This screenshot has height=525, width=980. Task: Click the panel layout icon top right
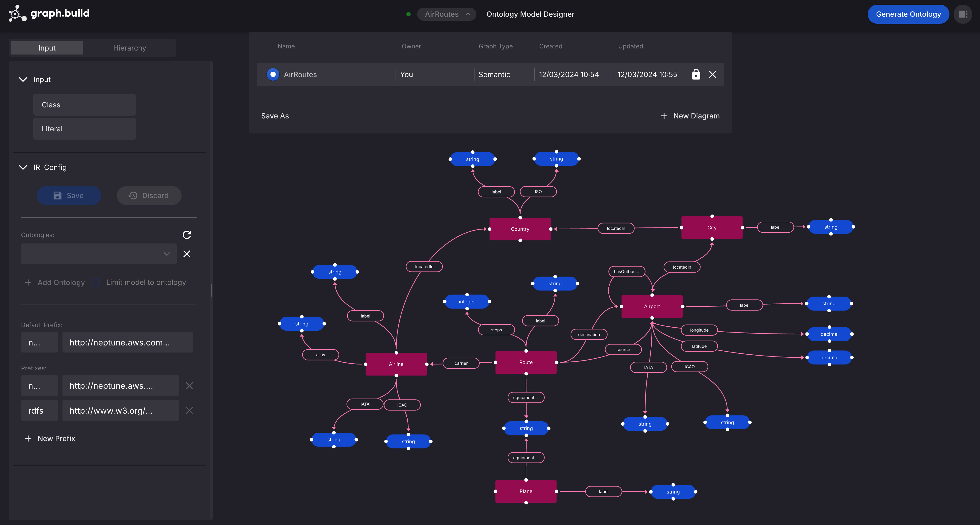point(963,14)
